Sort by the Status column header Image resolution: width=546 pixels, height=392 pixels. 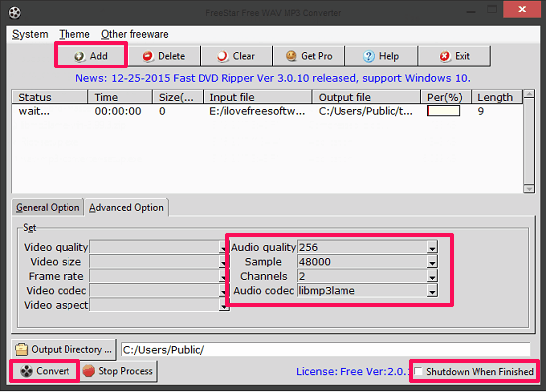coord(50,97)
